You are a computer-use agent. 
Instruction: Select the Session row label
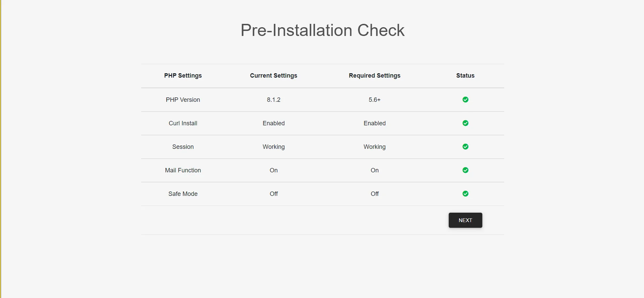[x=183, y=147]
